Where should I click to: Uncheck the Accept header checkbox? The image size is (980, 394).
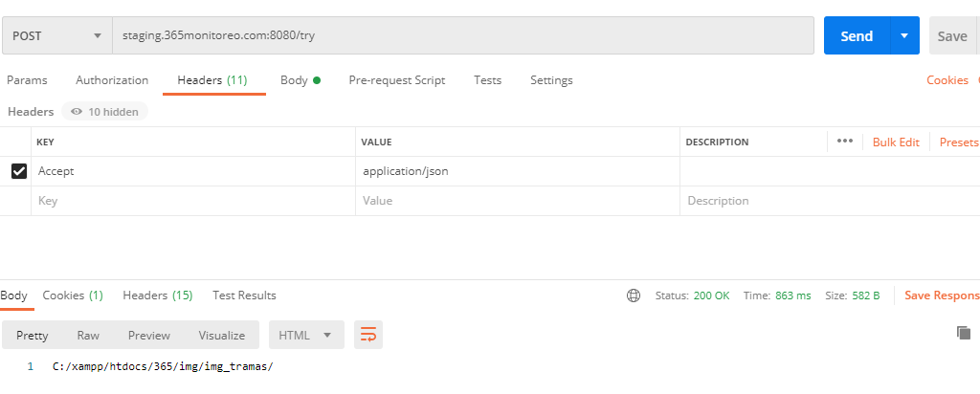point(18,171)
